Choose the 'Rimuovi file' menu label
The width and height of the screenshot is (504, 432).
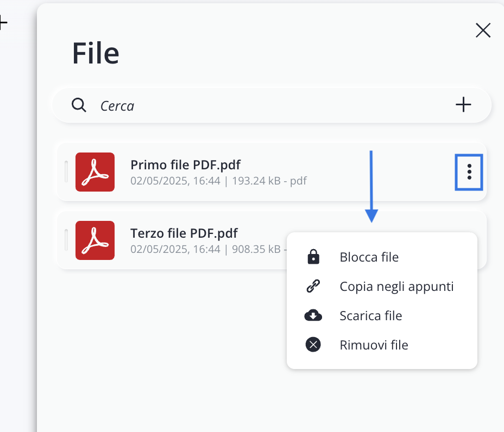point(374,345)
